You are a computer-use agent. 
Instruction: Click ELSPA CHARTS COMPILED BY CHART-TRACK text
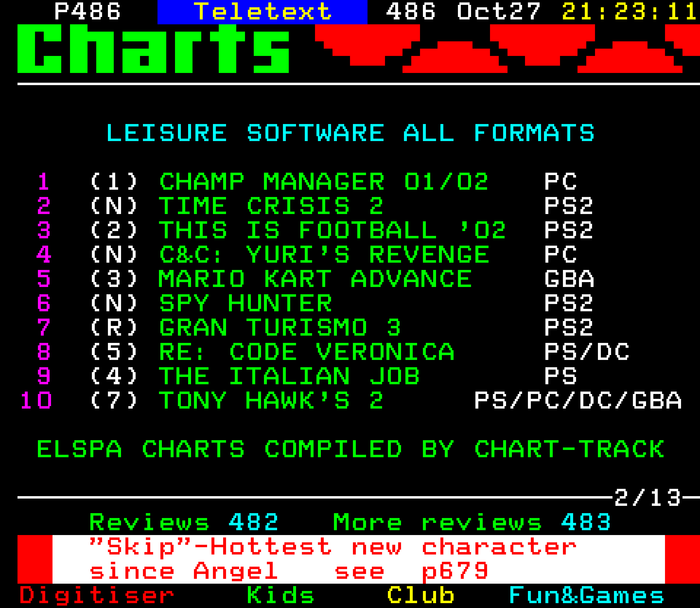coord(350,449)
